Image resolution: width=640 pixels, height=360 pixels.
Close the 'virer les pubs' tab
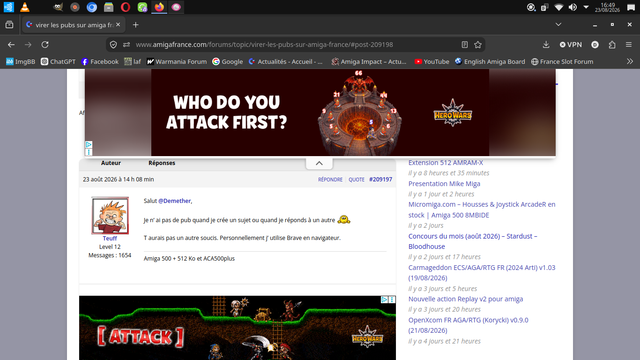118,24
